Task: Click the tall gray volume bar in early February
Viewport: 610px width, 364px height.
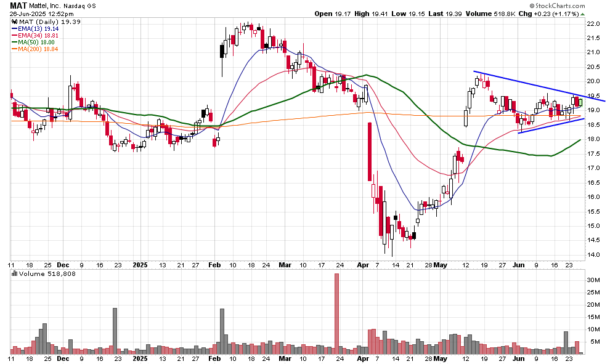Action: coord(222,331)
